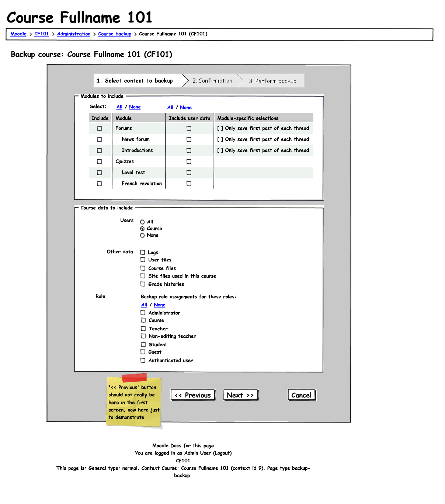445x504 pixels.
Task: Click the CF101 footer link
Action: 183,460
